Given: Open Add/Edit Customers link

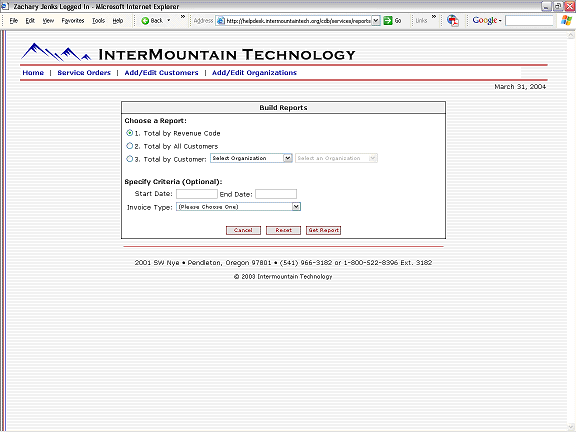Looking at the screenshot, I should [x=161, y=73].
